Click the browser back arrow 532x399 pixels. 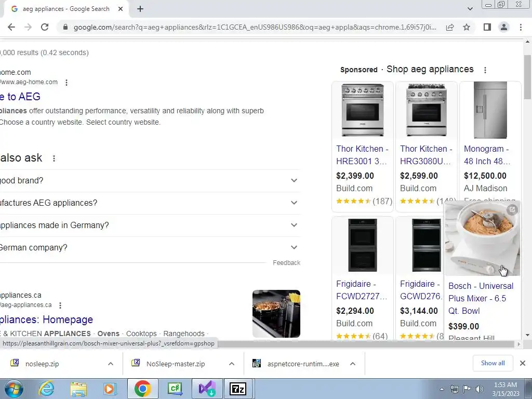coord(11,27)
